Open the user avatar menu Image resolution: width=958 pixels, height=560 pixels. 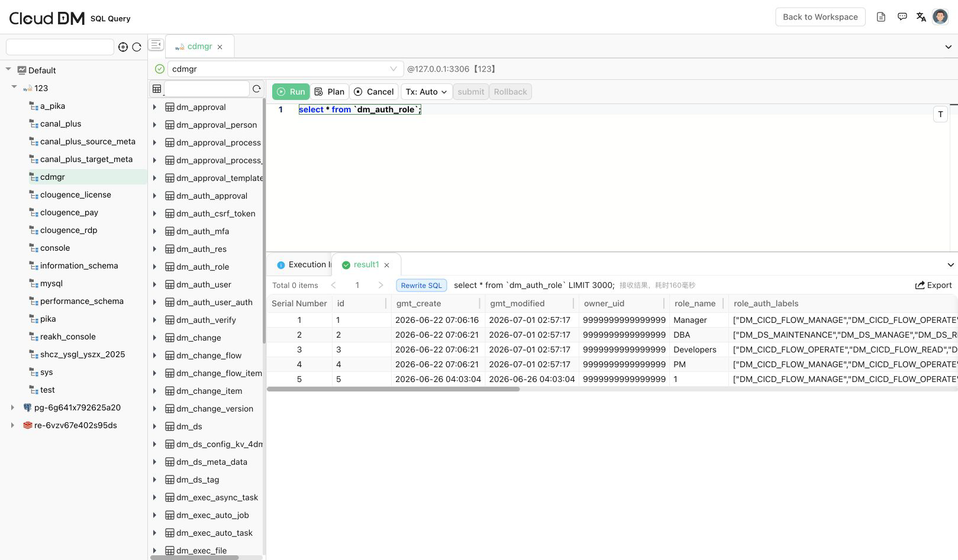(940, 17)
